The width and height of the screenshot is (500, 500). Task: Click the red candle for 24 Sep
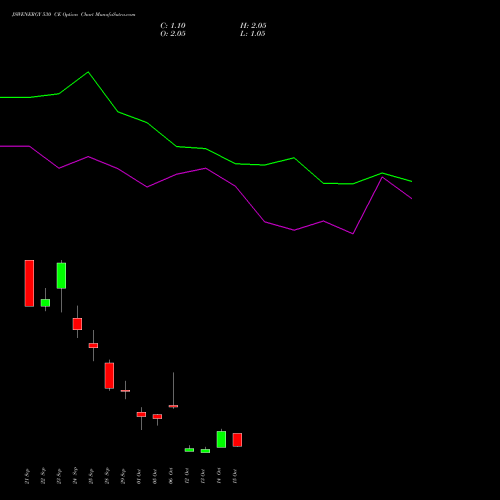pyautogui.click(x=77, y=324)
